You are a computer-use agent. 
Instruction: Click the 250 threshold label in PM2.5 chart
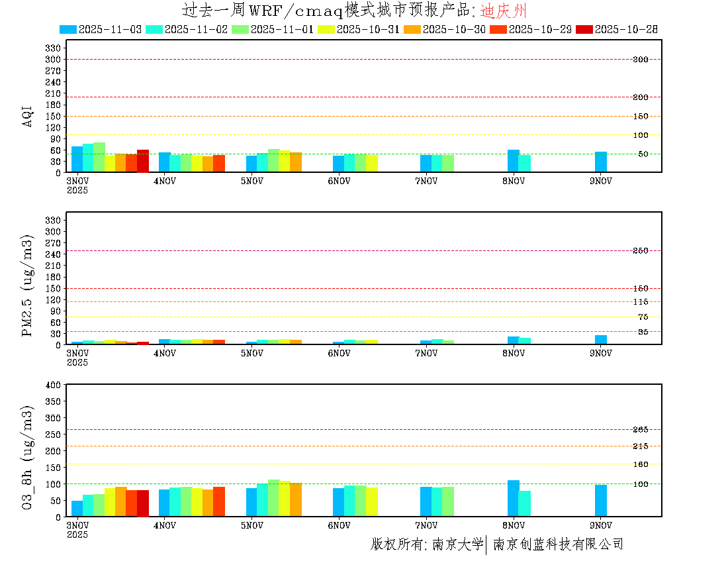(640, 251)
